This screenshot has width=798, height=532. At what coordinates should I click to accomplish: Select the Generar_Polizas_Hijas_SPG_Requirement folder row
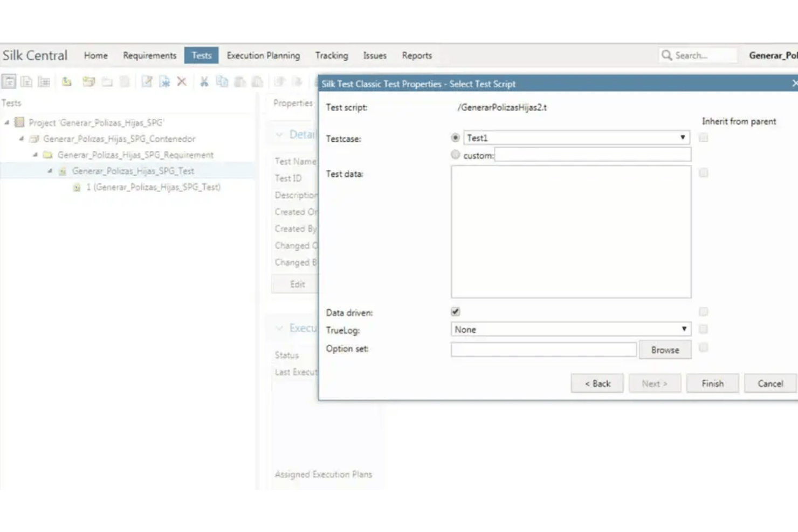135,155
